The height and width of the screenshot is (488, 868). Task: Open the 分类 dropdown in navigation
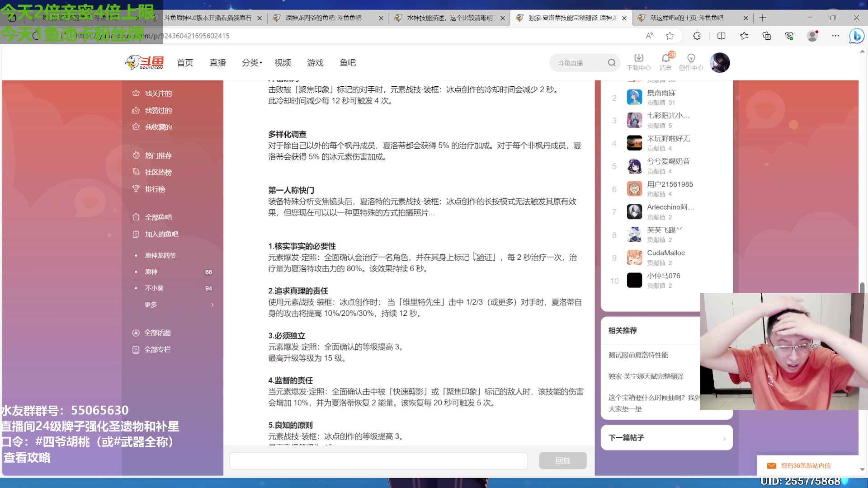click(251, 63)
